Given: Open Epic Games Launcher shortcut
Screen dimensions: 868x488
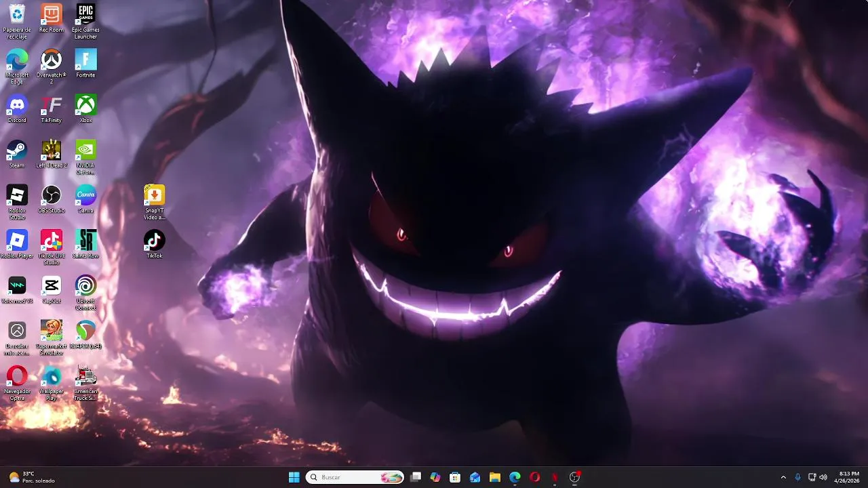Looking at the screenshot, I should point(85,21).
